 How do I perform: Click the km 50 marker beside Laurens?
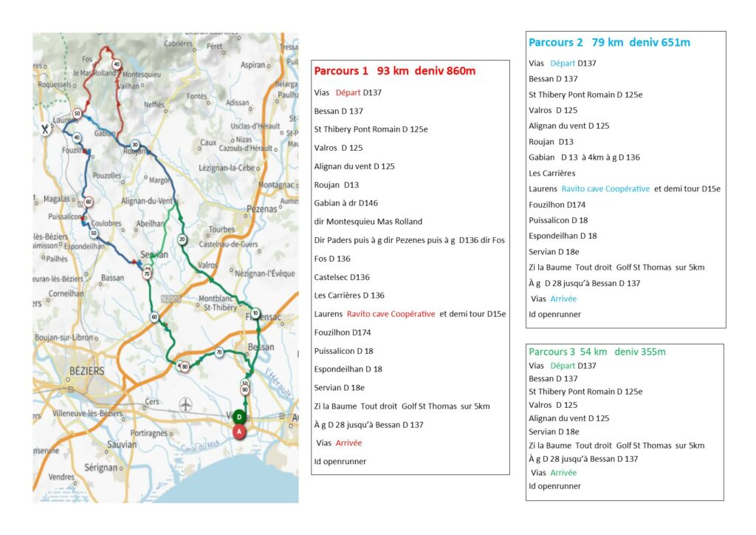point(77,114)
